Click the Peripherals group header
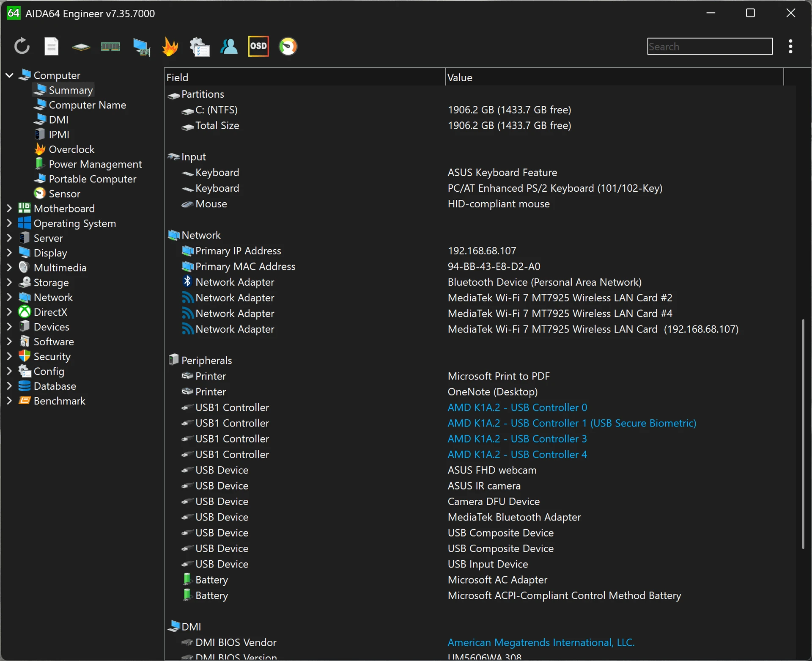Image resolution: width=812 pixels, height=661 pixels. coord(200,361)
